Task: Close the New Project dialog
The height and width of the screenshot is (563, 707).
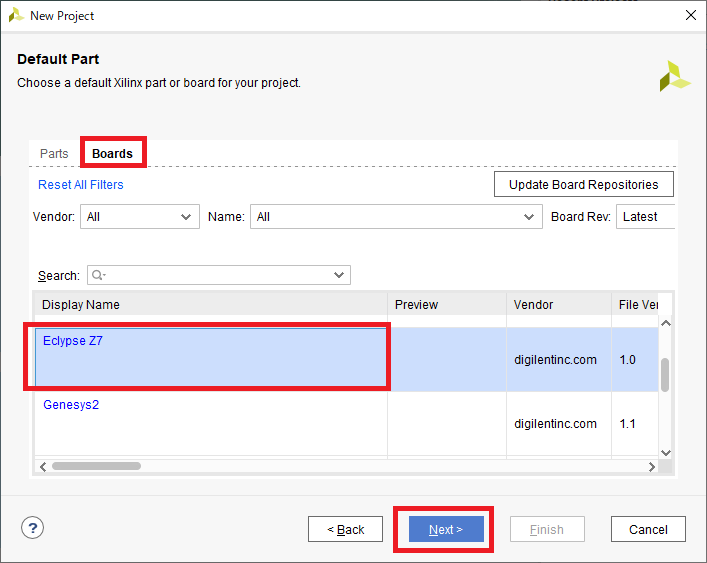Action: (690, 15)
